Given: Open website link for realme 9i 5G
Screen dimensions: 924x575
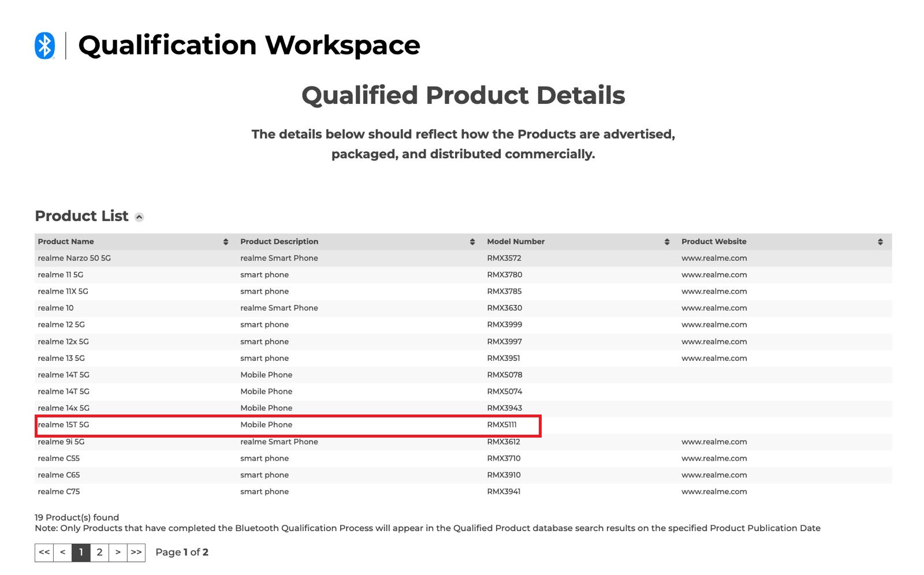Looking at the screenshot, I should (x=714, y=442).
